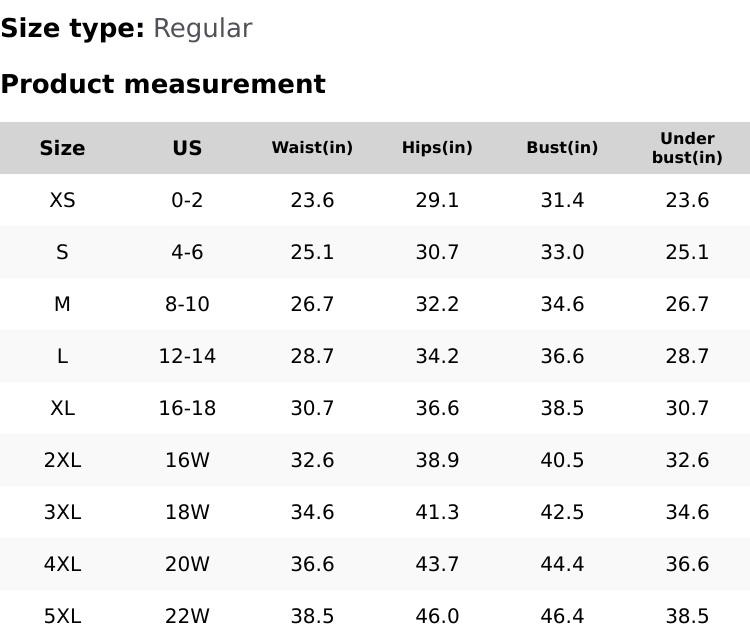The image size is (750, 642).
Task: Click the Regular size type value
Action: pyautogui.click(x=202, y=29)
